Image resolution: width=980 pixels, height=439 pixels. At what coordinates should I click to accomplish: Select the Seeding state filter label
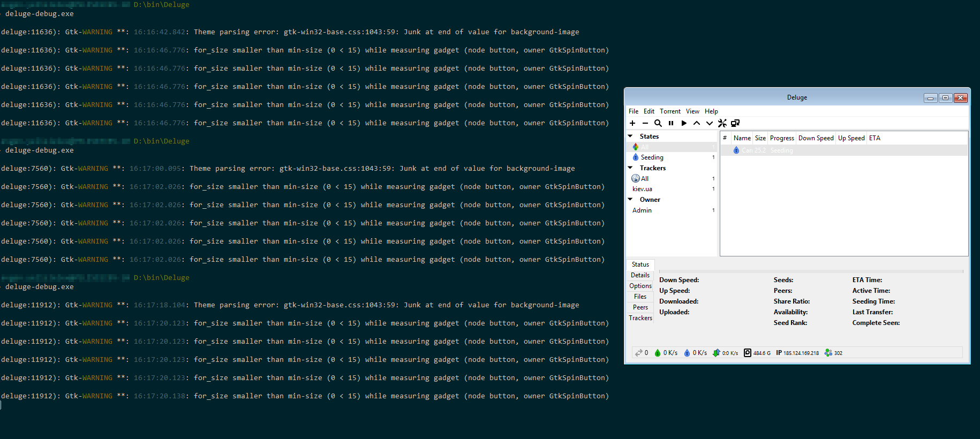pyautogui.click(x=652, y=157)
